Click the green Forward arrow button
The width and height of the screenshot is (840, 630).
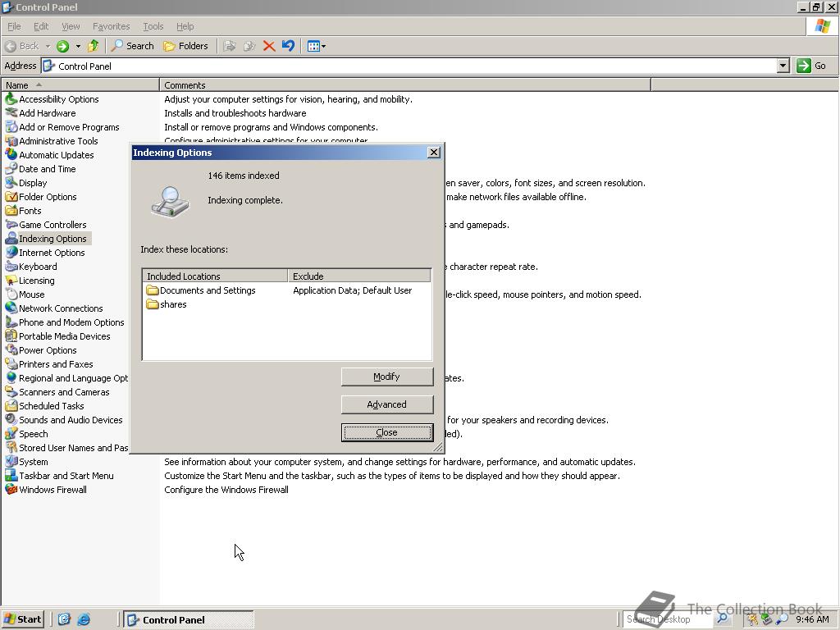[62, 46]
